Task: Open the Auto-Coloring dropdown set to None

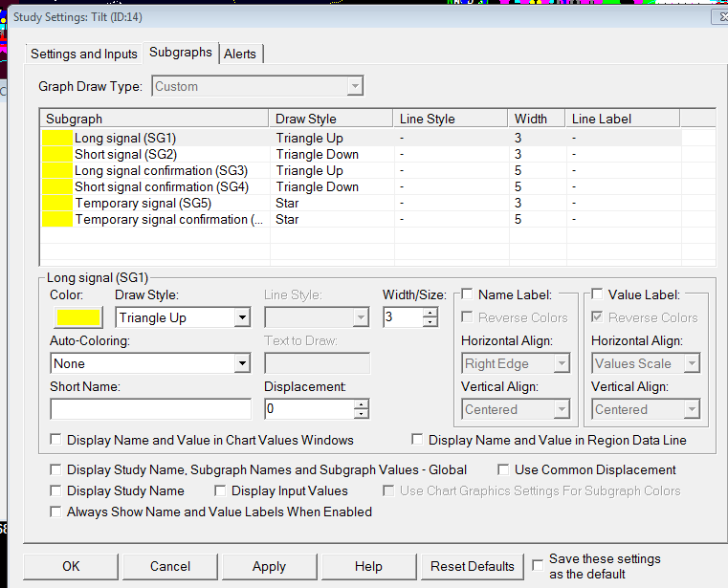Action: 150,363
